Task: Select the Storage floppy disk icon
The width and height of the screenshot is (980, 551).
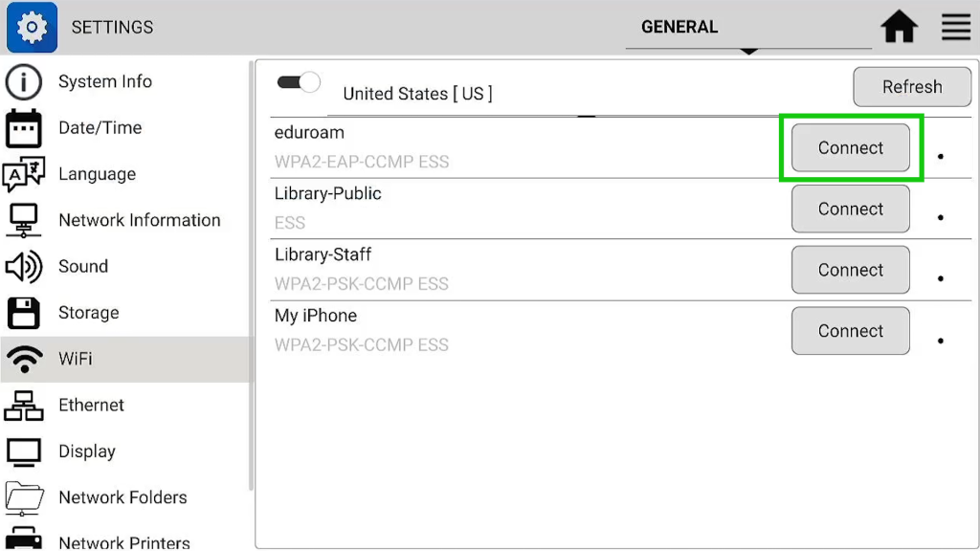Action: click(x=24, y=313)
